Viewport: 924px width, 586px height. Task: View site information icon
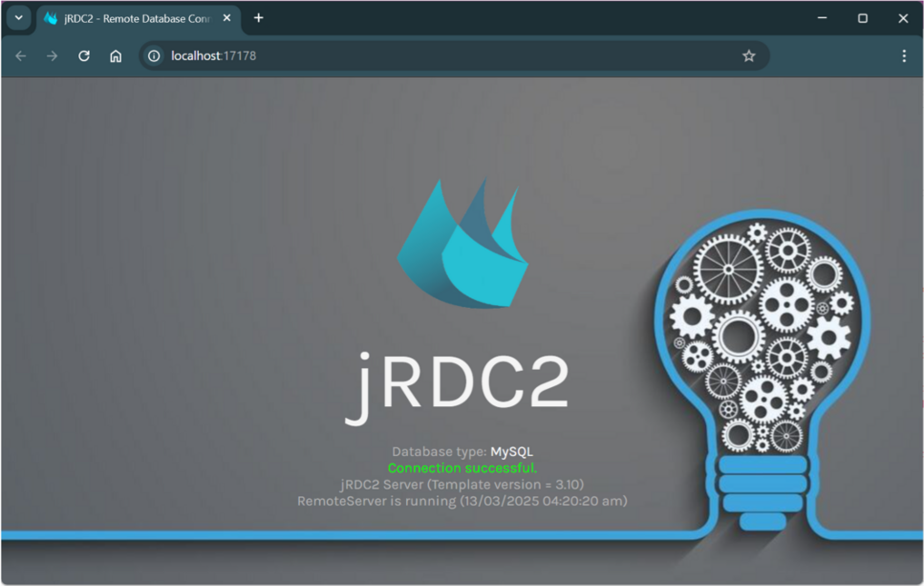point(154,56)
